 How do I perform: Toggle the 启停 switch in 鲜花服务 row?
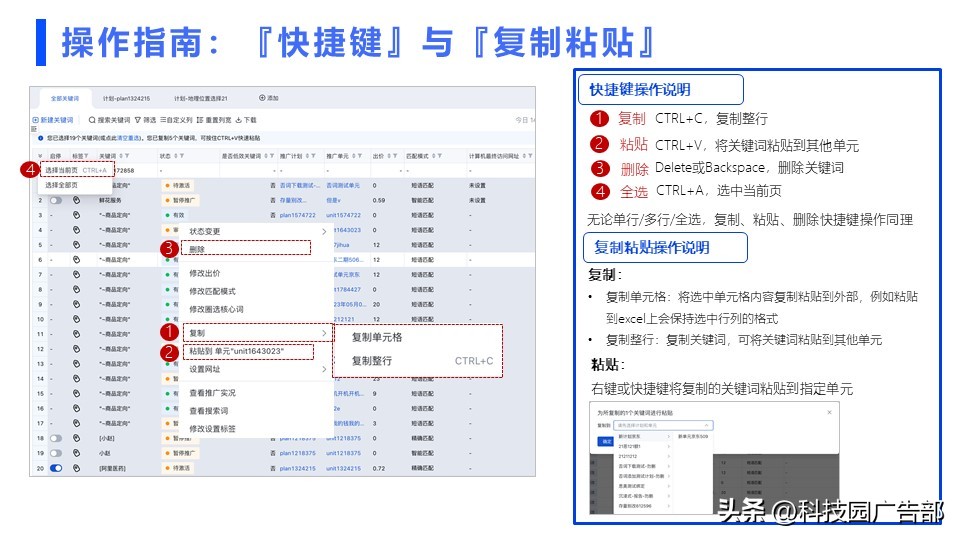click(x=56, y=200)
